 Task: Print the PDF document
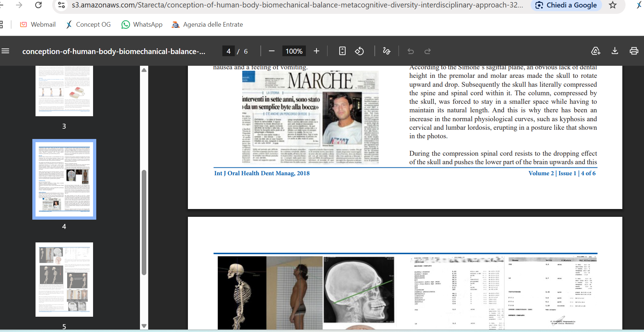(634, 51)
